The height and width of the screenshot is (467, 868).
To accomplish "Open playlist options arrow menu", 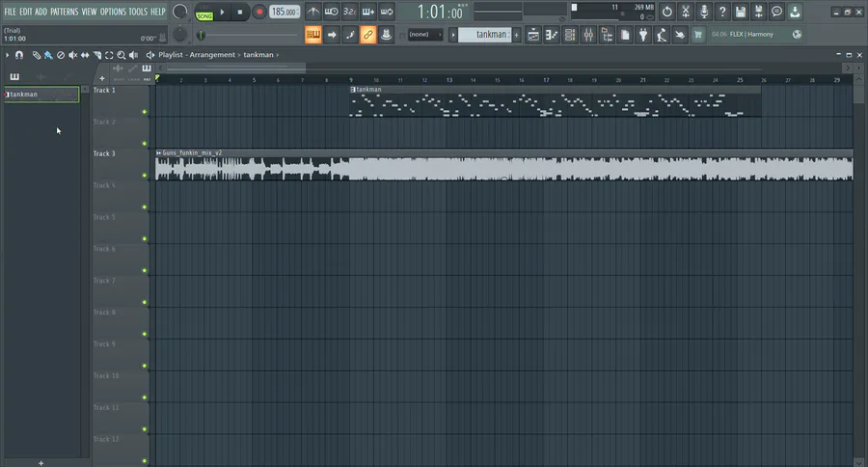I will click(7, 55).
